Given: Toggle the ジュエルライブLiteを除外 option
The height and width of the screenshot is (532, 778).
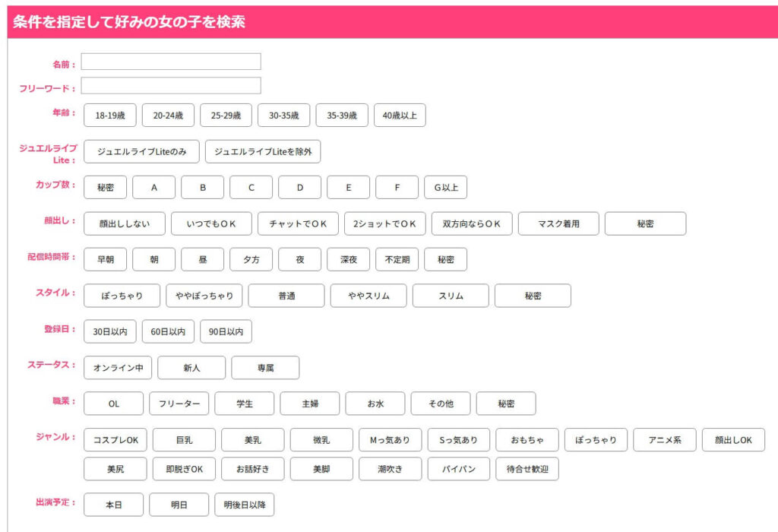Looking at the screenshot, I should click(263, 152).
